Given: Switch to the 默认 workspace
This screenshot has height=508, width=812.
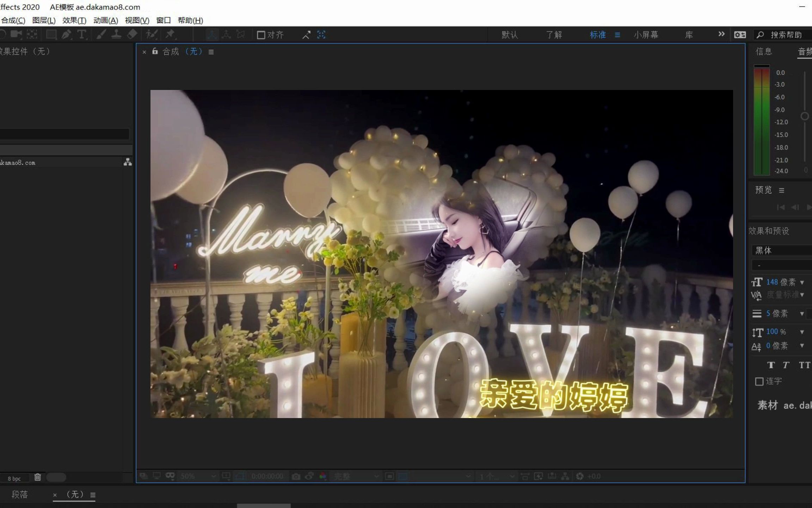Looking at the screenshot, I should (510, 35).
